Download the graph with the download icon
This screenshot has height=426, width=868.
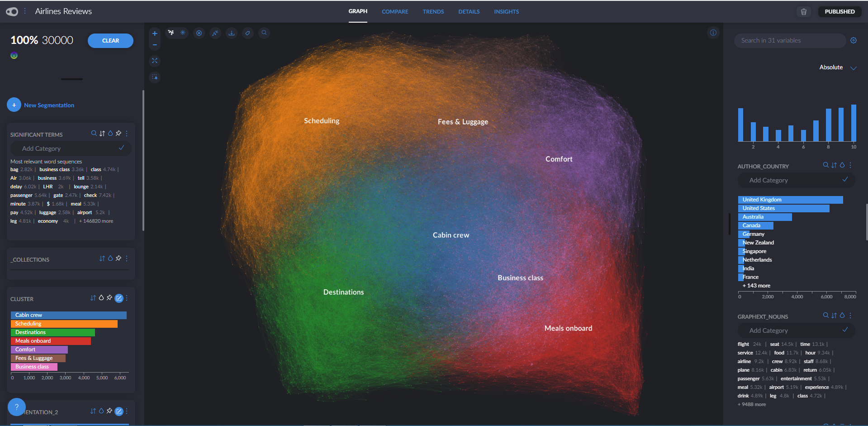tap(232, 33)
